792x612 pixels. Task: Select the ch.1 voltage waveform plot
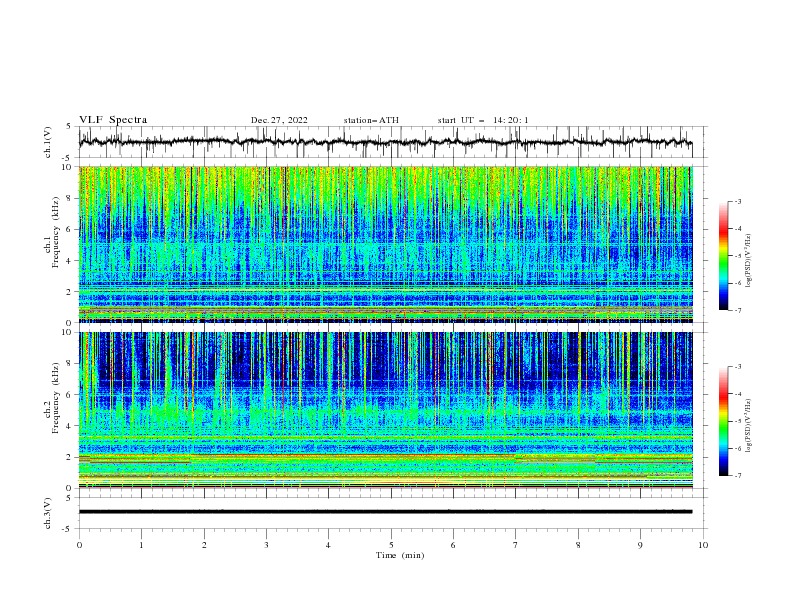pyautogui.click(x=392, y=142)
